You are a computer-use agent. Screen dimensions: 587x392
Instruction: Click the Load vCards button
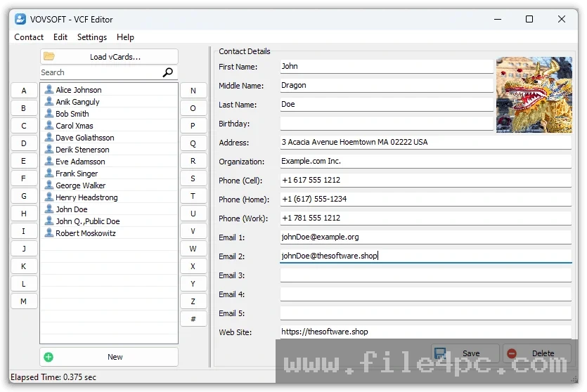point(109,56)
